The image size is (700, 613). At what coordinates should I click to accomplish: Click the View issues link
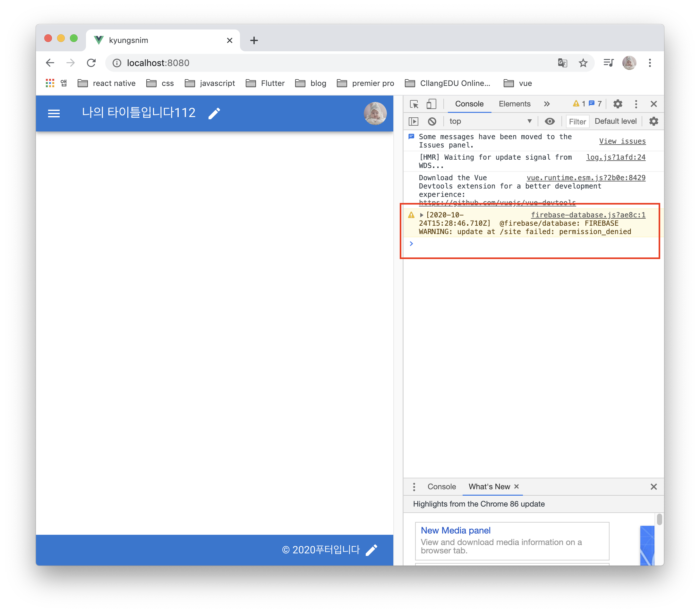click(622, 141)
